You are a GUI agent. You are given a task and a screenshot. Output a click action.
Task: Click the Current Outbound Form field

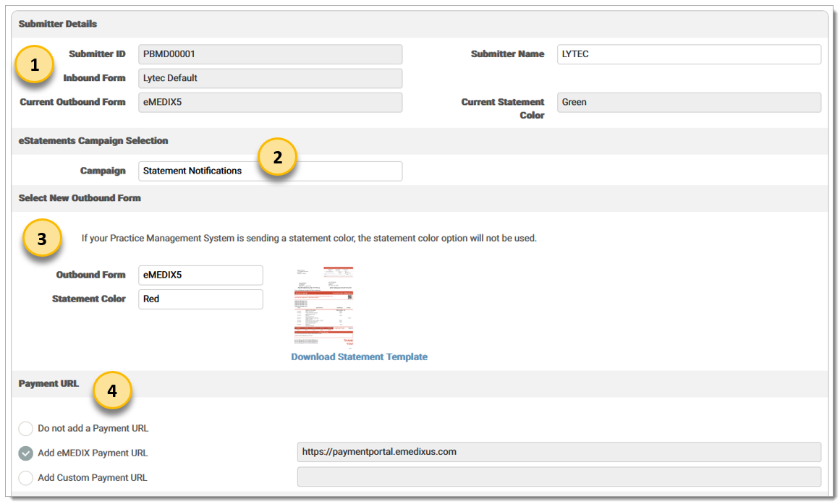click(270, 103)
